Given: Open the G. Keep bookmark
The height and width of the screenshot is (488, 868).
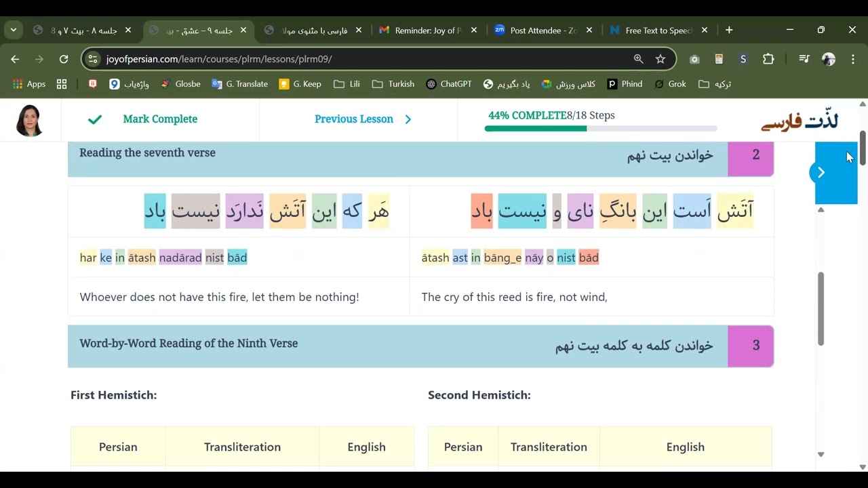Looking at the screenshot, I should (x=300, y=84).
